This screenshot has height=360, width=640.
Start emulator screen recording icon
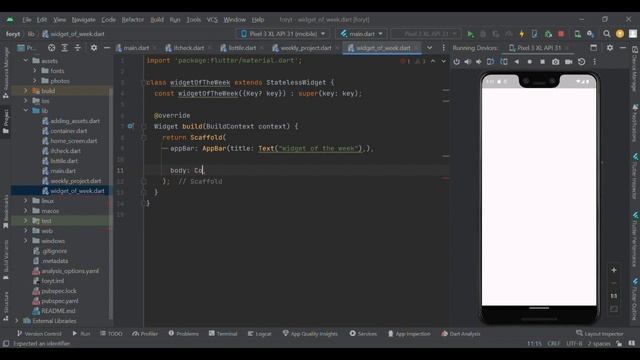(x=569, y=62)
